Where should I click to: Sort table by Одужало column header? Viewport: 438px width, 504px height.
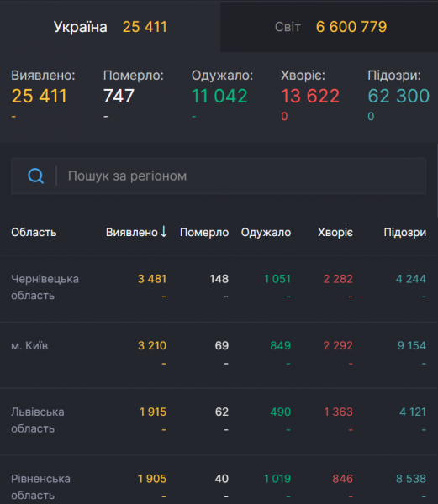pyautogui.click(x=266, y=232)
